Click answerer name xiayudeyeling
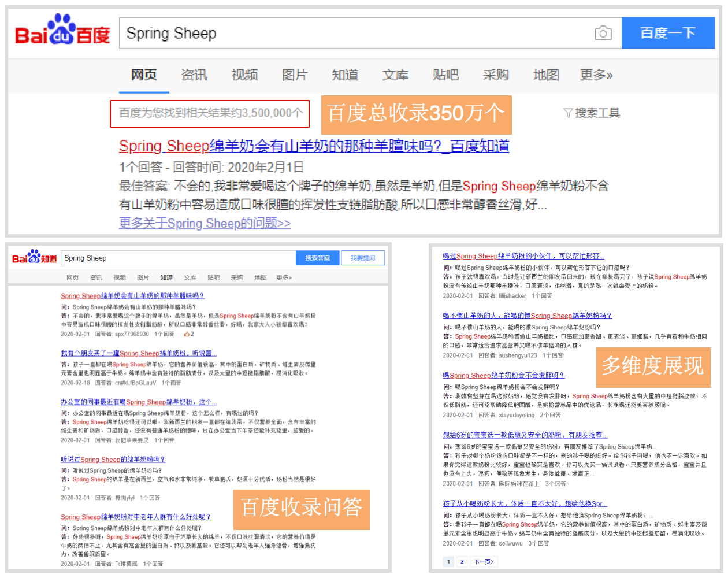 (x=517, y=415)
